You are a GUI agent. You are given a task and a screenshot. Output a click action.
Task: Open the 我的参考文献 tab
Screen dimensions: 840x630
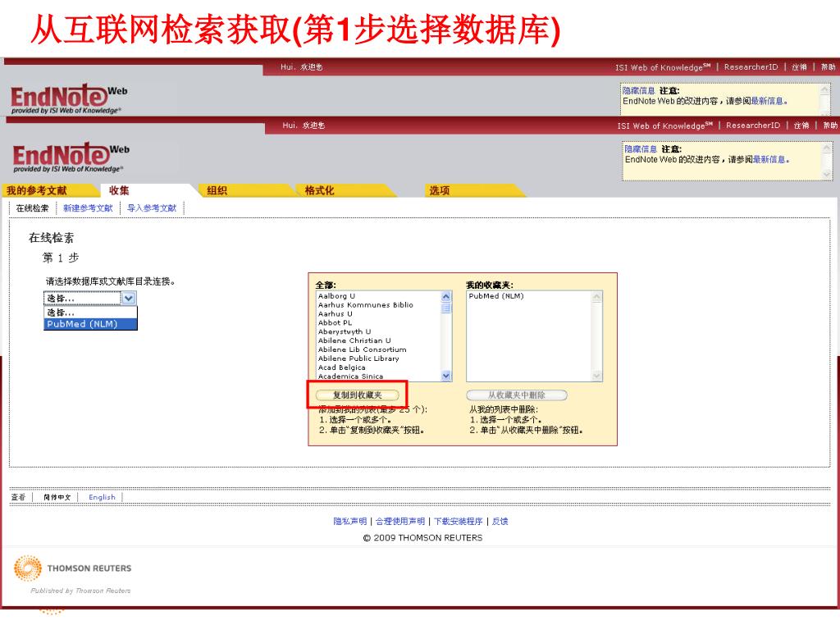(x=36, y=190)
